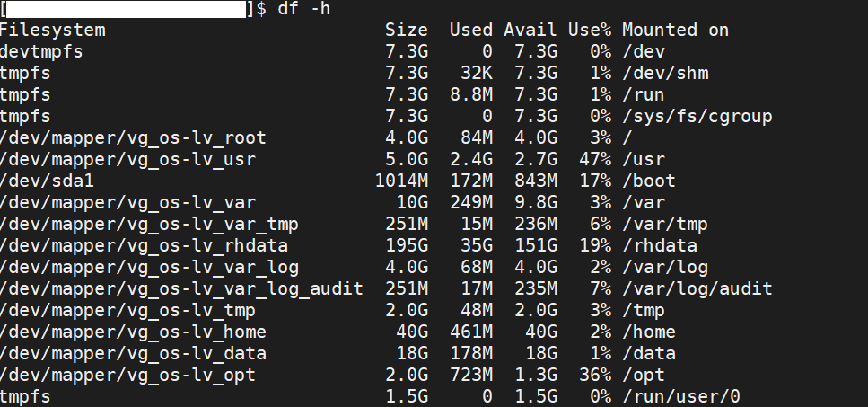The width and height of the screenshot is (868, 407).
Task: Click the vg_os-lv_var_log_audit filesystem path
Action: point(181,288)
